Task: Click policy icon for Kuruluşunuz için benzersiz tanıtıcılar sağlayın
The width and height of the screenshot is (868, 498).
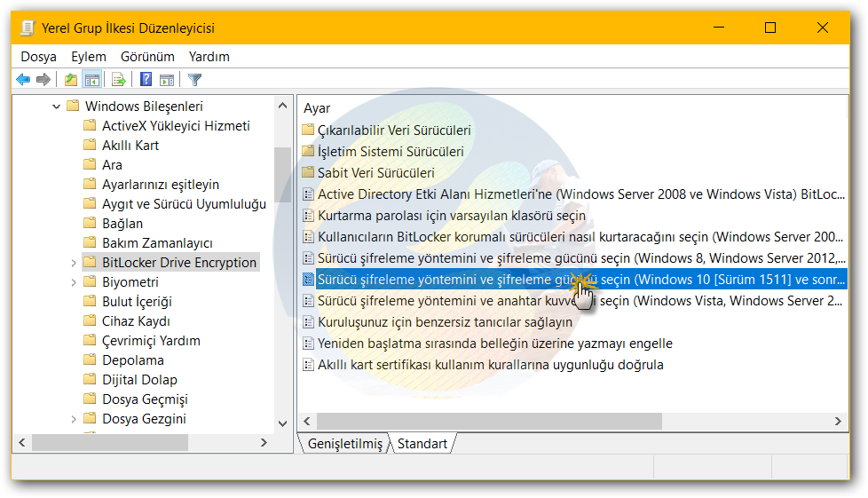Action: (308, 322)
